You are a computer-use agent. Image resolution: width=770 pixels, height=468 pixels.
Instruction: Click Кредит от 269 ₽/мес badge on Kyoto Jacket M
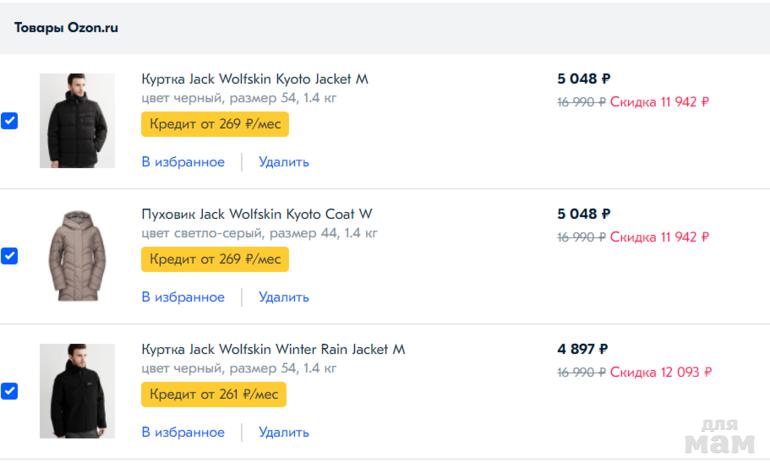pos(215,124)
